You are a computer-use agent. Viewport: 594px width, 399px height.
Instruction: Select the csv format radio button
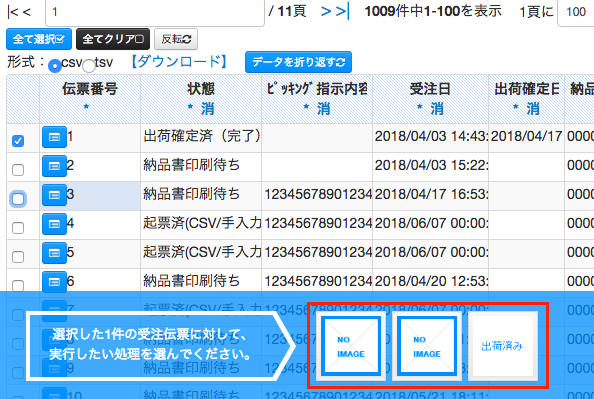pos(55,66)
